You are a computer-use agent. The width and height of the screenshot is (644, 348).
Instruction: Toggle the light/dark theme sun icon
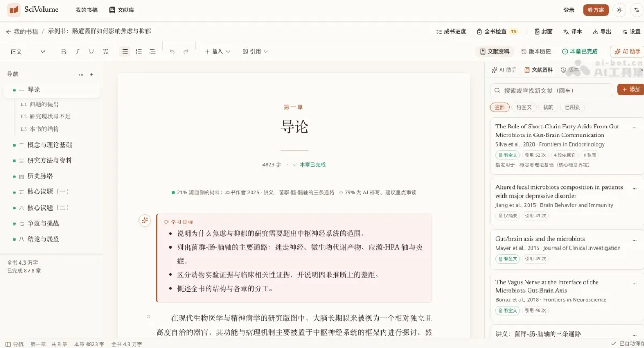[619, 10]
